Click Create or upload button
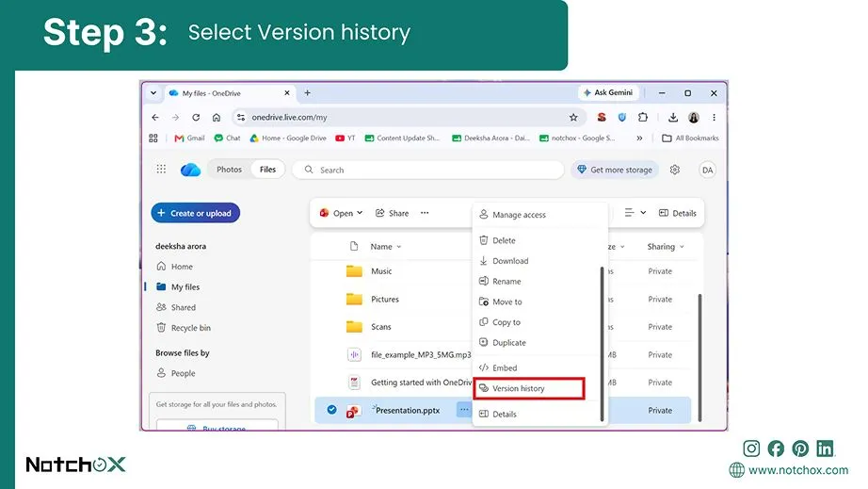The width and height of the screenshot is (868, 489). (x=196, y=213)
